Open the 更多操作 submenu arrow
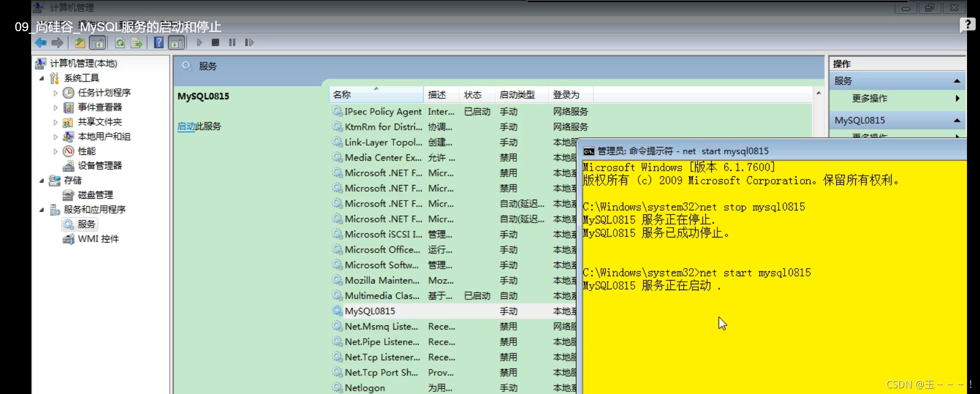 pyautogui.click(x=957, y=98)
